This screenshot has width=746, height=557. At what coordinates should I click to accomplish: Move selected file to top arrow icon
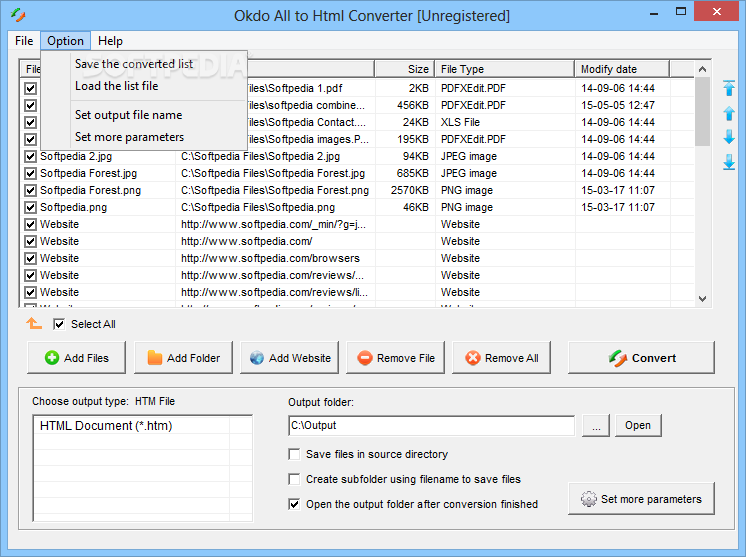tap(729, 88)
